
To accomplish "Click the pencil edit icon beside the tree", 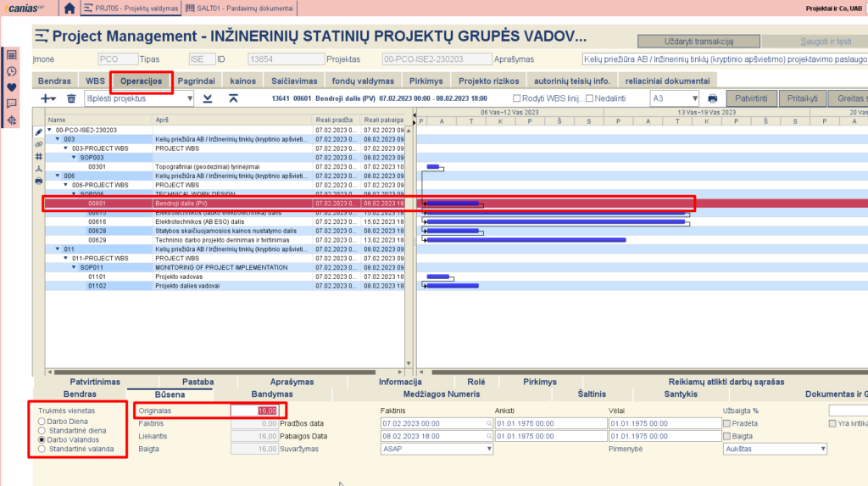I will click(38, 132).
